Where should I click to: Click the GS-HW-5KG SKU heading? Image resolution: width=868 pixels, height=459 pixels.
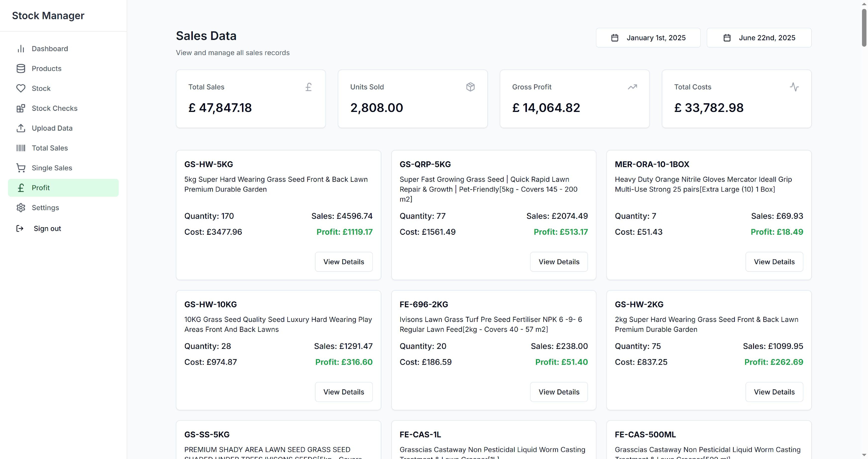click(209, 164)
